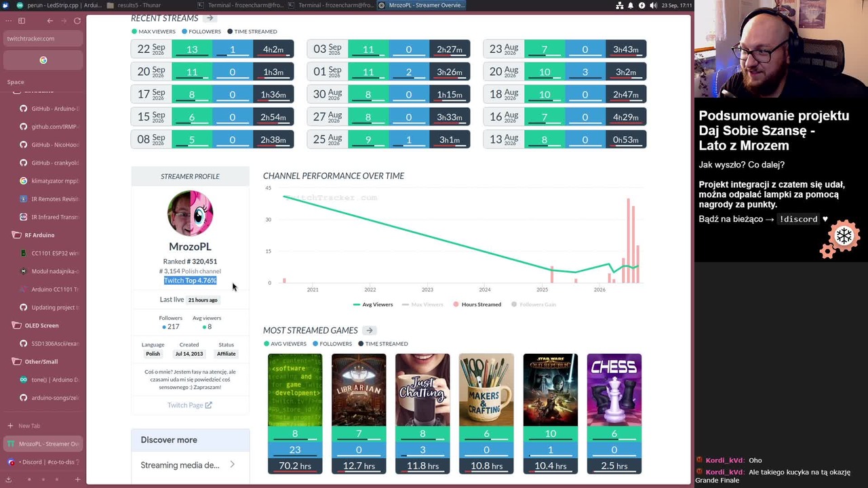This screenshot has height=488, width=868.
Task: Open the notifications bell tray icon
Action: [x=631, y=5]
